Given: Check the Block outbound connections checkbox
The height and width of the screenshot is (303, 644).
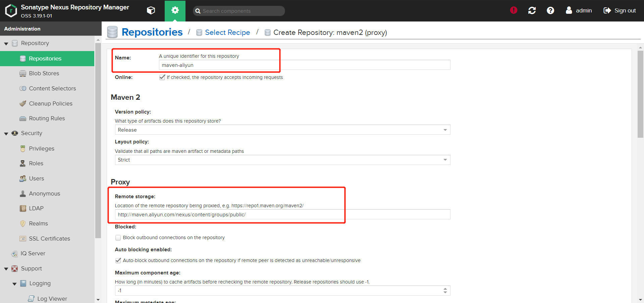Looking at the screenshot, I should pyautogui.click(x=118, y=238).
